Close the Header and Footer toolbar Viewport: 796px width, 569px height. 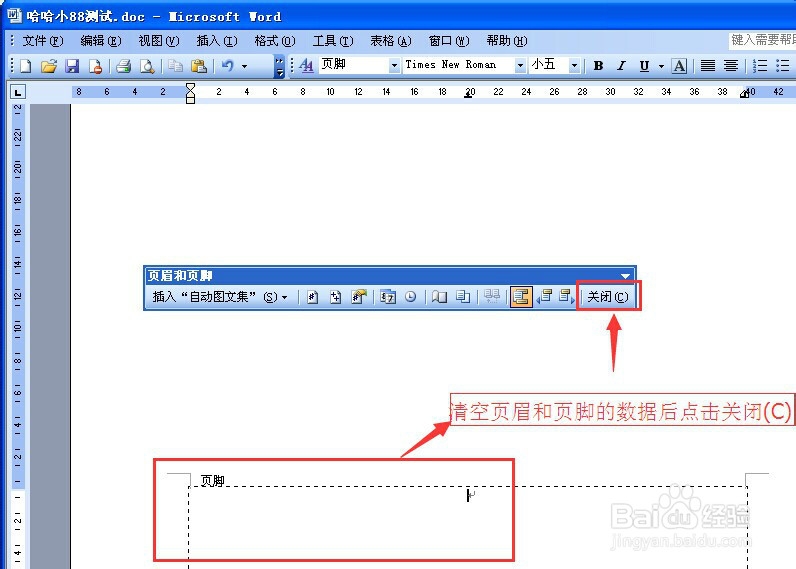[x=608, y=296]
